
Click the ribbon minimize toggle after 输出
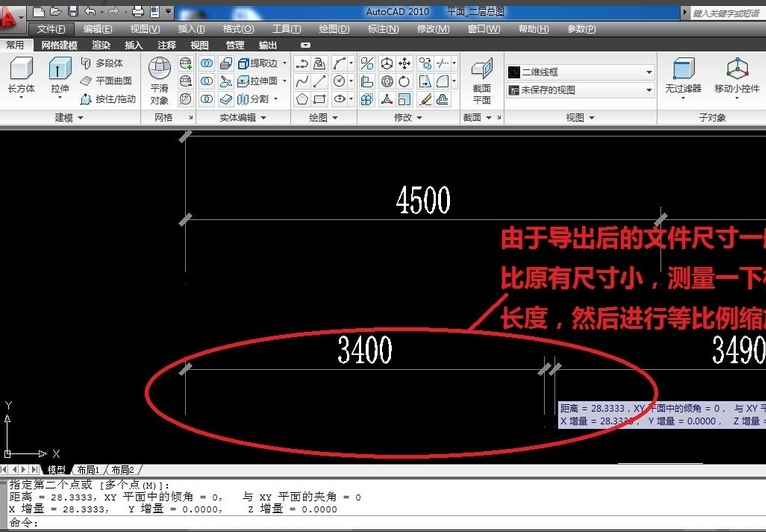[x=305, y=45]
